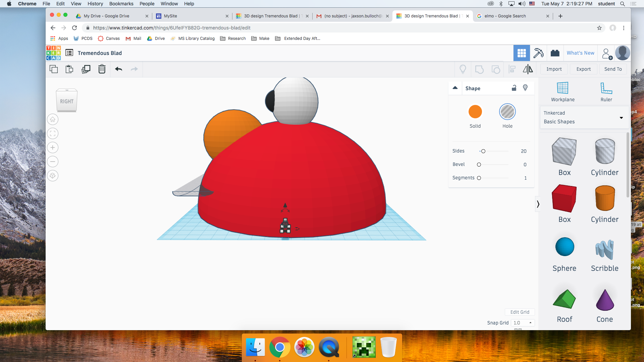Select the Mirror tool
The width and height of the screenshot is (644, 362).
pos(528,69)
